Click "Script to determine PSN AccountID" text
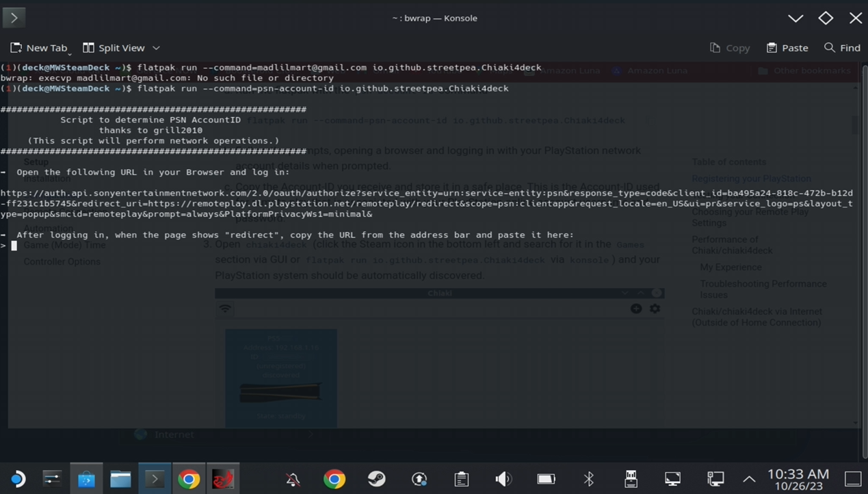The image size is (868, 494). [x=150, y=120]
